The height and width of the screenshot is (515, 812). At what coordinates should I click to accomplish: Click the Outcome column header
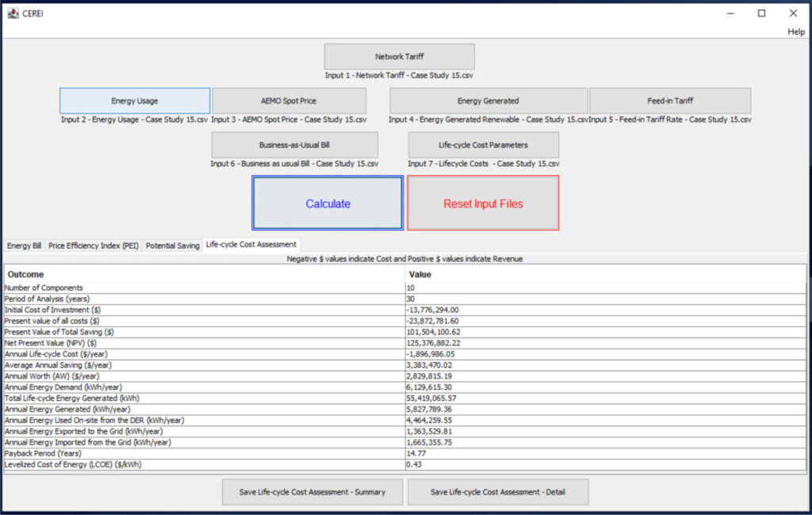pyautogui.click(x=205, y=274)
